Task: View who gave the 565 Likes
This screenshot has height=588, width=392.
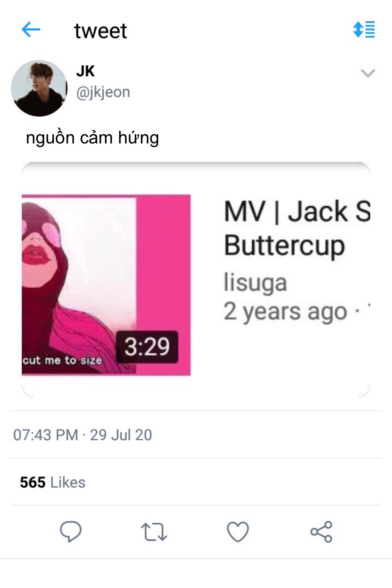Action: pos(53,482)
